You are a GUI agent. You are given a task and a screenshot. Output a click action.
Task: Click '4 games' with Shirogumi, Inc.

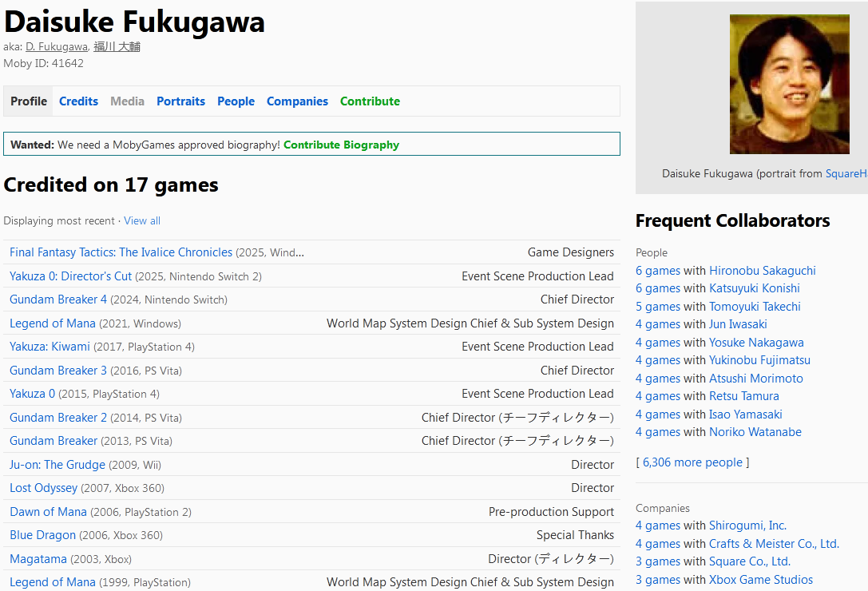(x=658, y=525)
